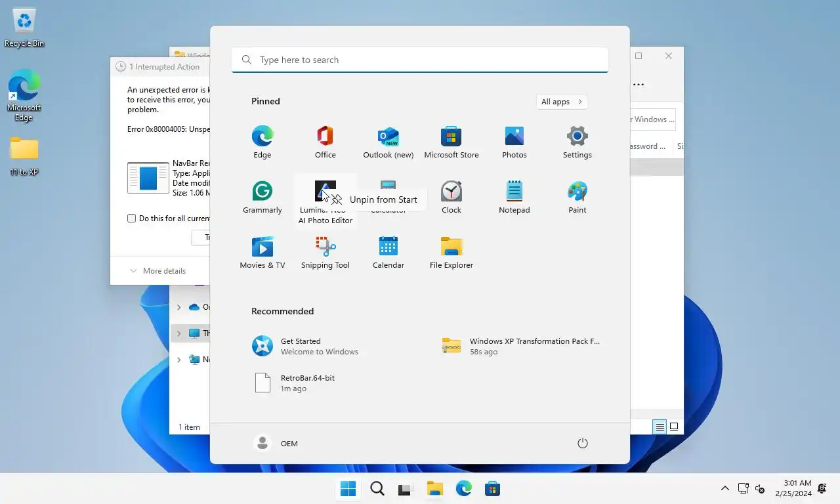Image resolution: width=840 pixels, height=504 pixels.
Task: Expand More details in error dialog
Action: click(157, 270)
